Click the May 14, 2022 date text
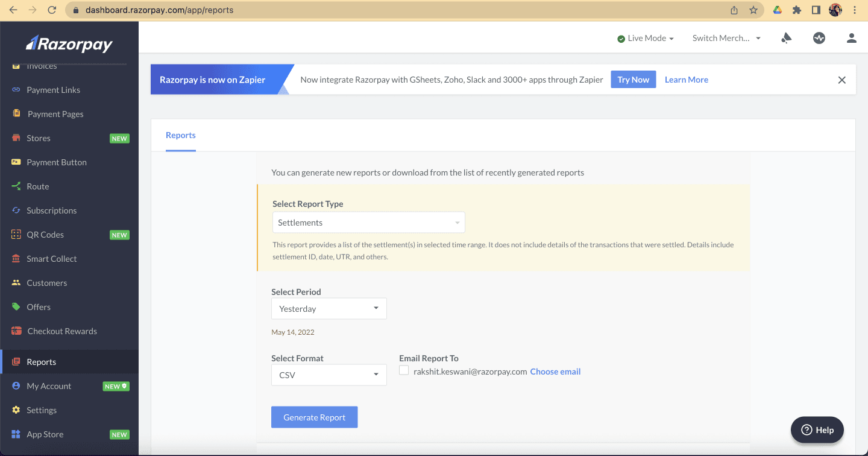 pos(293,332)
